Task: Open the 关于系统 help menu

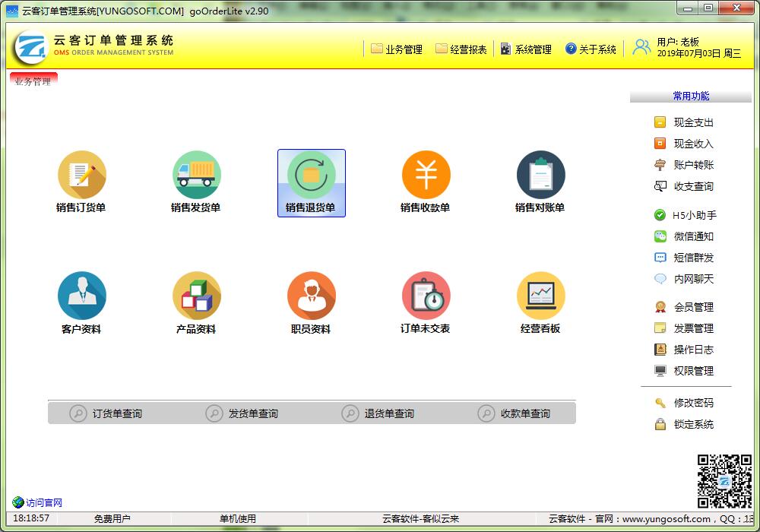Action: 591,49
